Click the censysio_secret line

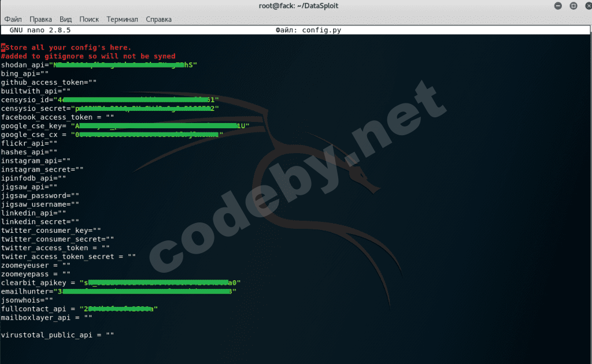point(110,108)
